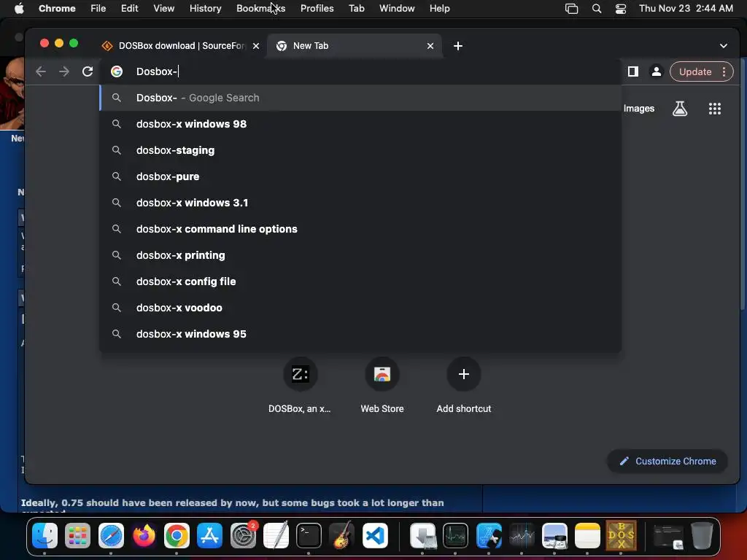Choose suggestion 'dosbox-x windows 3.1'
Viewport: 747px width, 560px height.
[x=360, y=203]
